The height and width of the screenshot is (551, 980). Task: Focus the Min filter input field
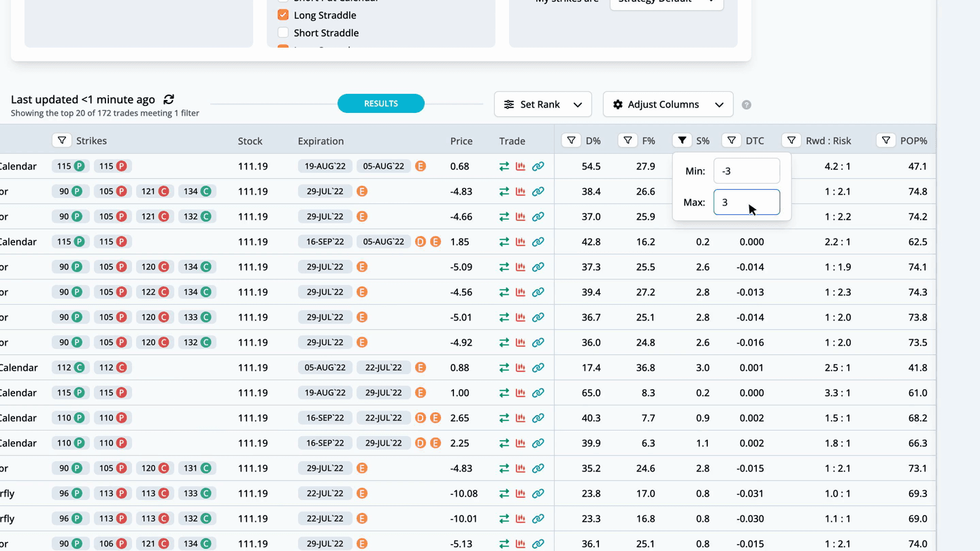click(x=747, y=171)
